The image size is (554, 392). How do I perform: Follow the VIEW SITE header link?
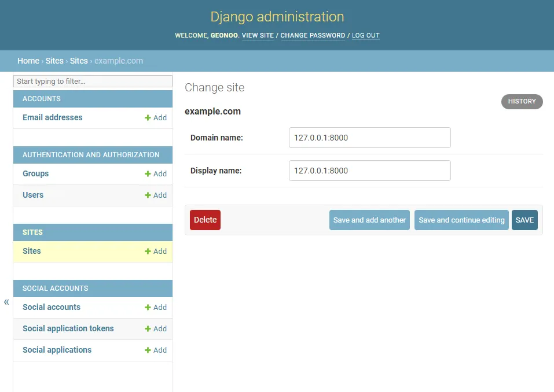pos(258,35)
